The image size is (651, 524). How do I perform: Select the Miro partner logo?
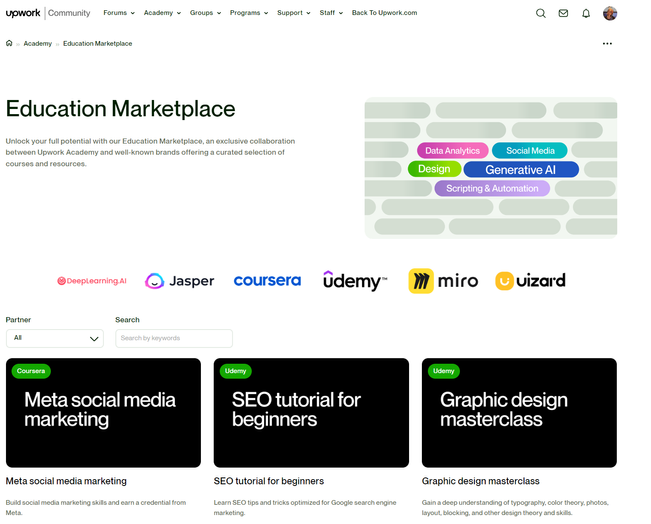tap(443, 281)
